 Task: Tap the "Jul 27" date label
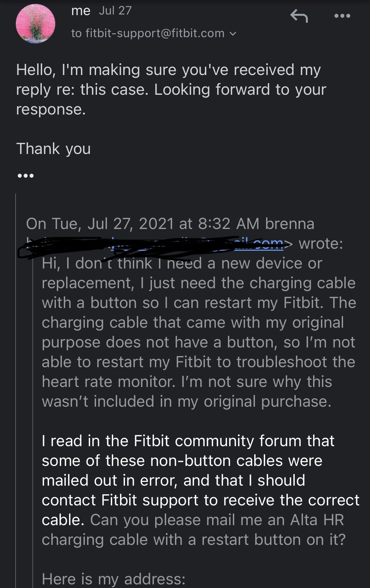coord(115,11)
